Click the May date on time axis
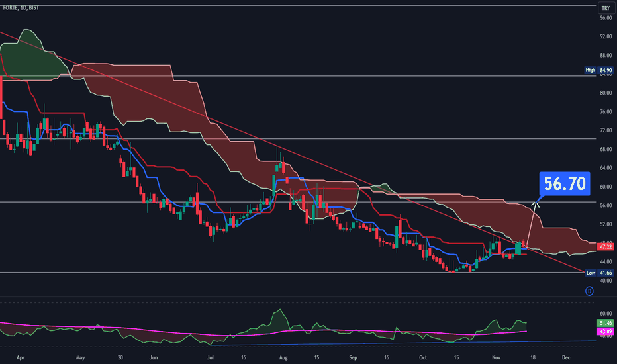This screenshot has width=617, height=364. (80, 357)
